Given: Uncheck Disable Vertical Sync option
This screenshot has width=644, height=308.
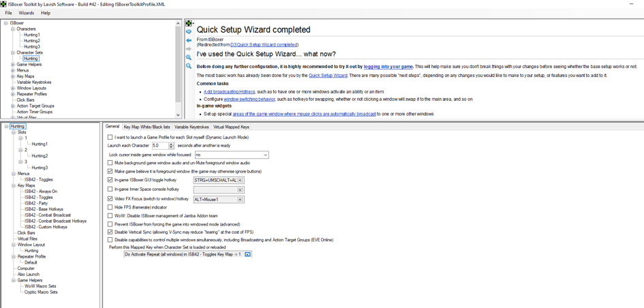Looking at the screenshot, I should pyautogui.click(x=110, y=232).
